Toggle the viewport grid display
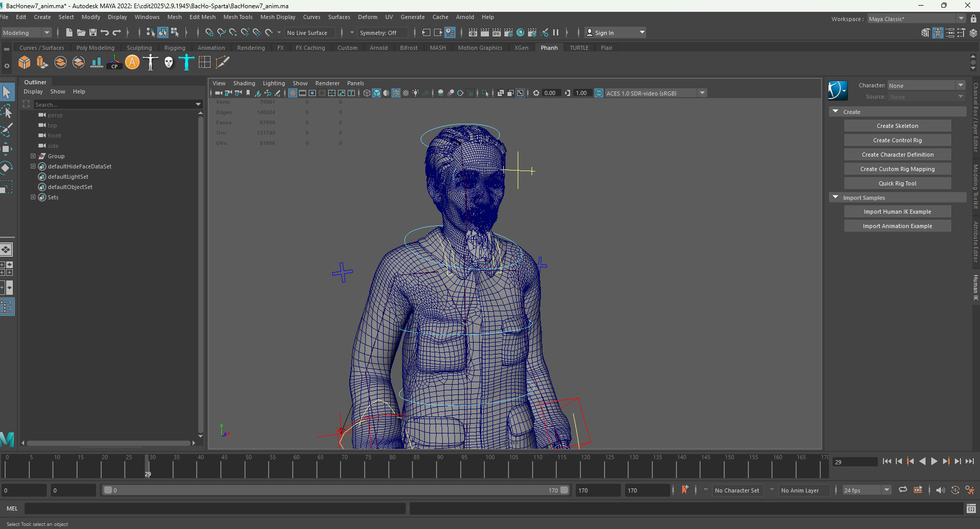Screen dimensions: 980x529 292,93
